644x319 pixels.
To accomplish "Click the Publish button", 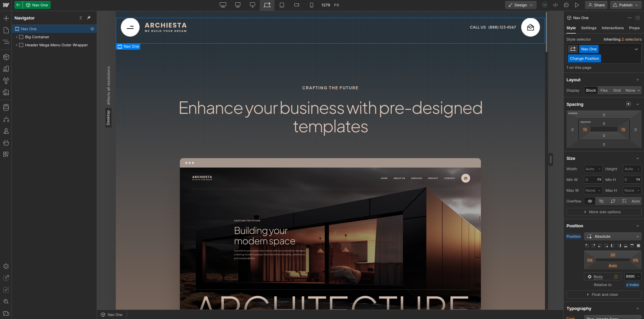I will 626,5.
